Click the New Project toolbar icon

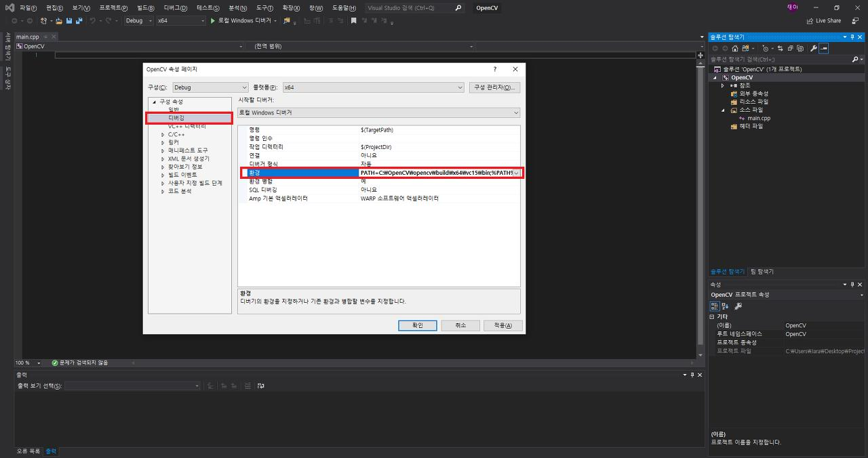coord(43,20)
